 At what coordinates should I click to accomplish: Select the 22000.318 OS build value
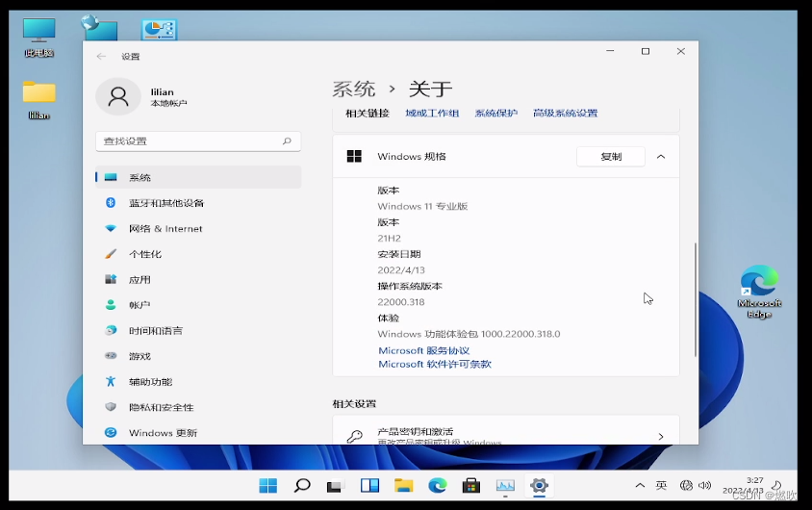coord(401,302)
